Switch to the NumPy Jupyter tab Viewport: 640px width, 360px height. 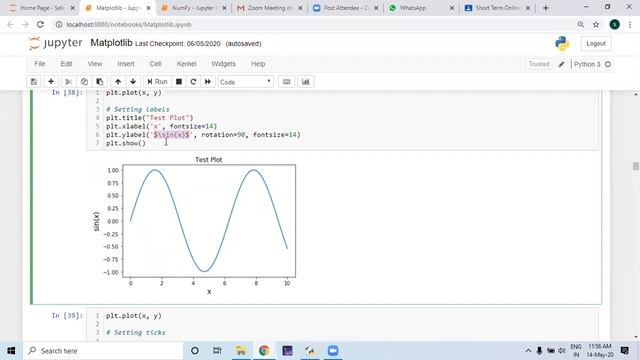click(x=193, y=8)
